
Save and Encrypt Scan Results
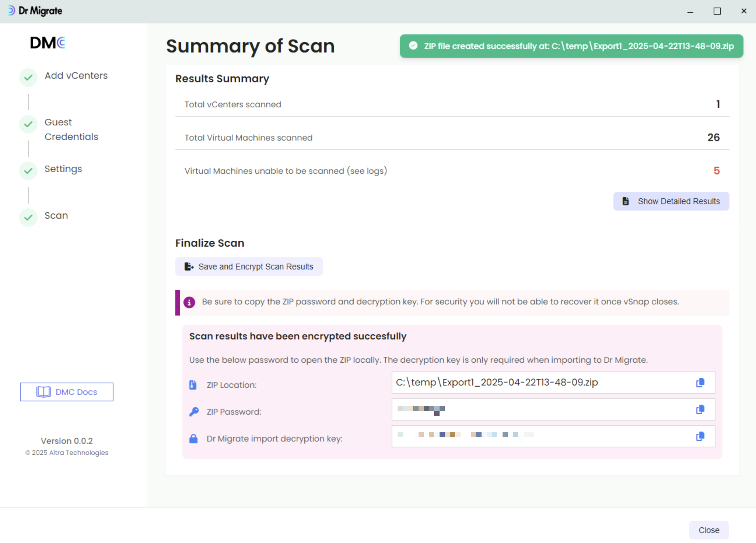[x=249, y=267]
